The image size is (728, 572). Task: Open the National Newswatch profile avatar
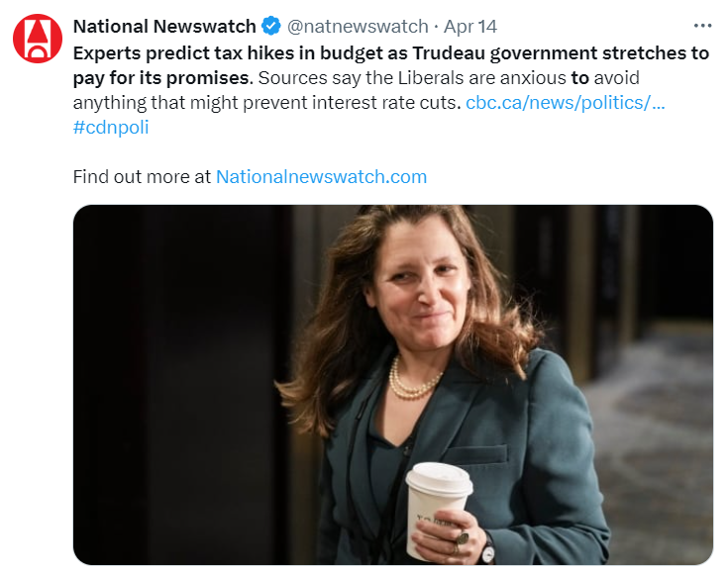coord(38,39)
